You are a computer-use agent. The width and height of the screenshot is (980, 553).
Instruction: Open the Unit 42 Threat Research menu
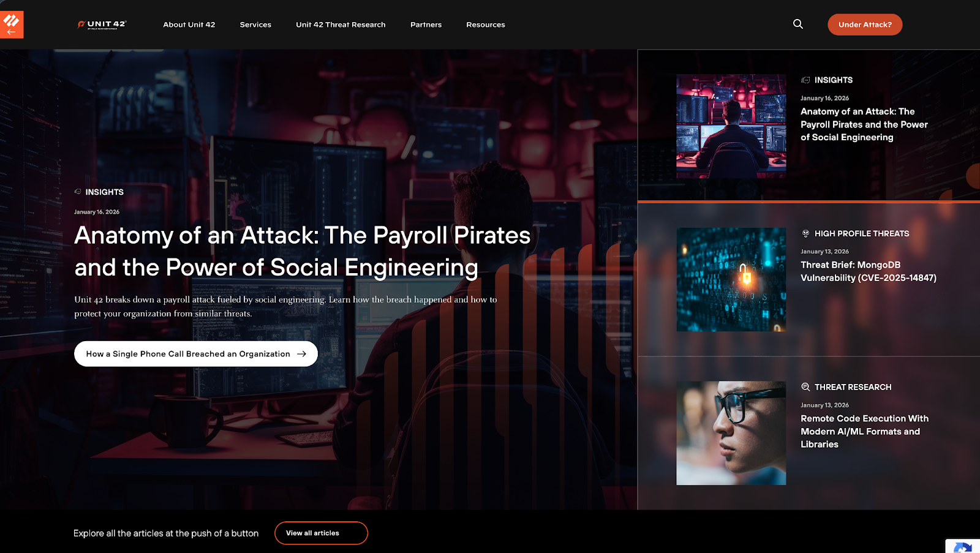(x=341, y=24)
